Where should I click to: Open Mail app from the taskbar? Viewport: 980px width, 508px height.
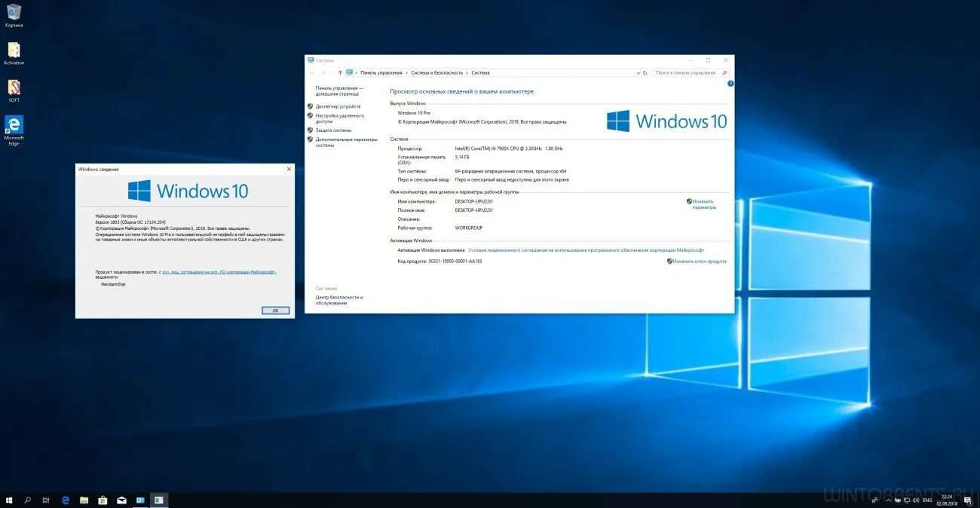click(x=121, y=500)
